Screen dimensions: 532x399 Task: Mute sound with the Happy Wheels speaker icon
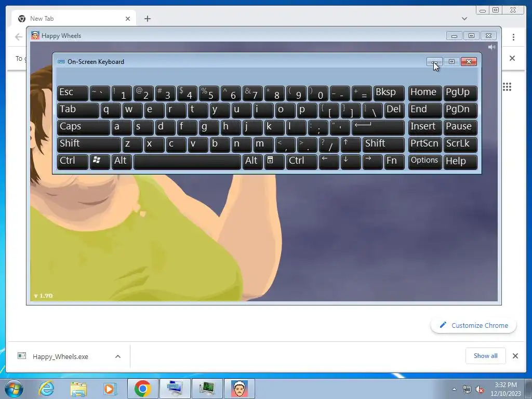tap(491, 47)
